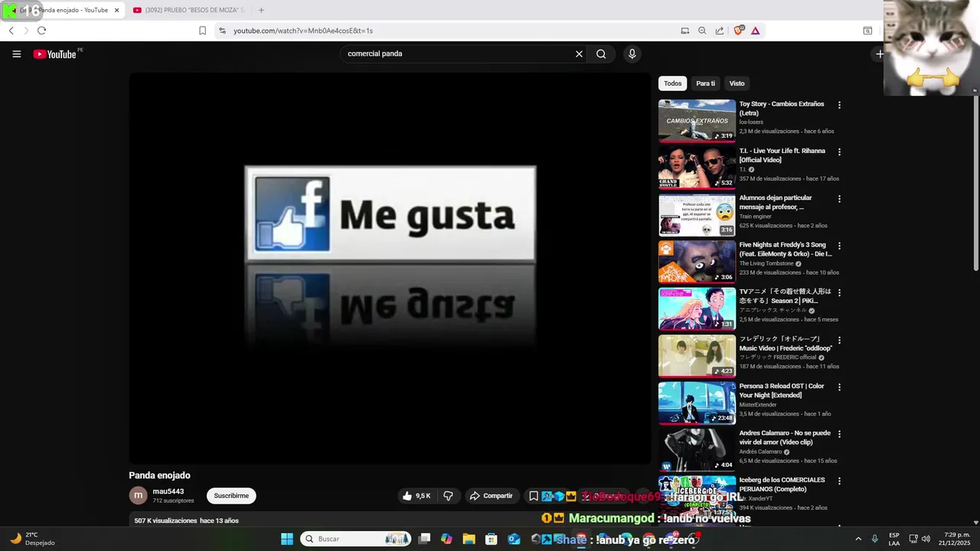The image size is (980, 551).
Task: Open the Season 2 anime video thumbnail
Action: (697, 308)
